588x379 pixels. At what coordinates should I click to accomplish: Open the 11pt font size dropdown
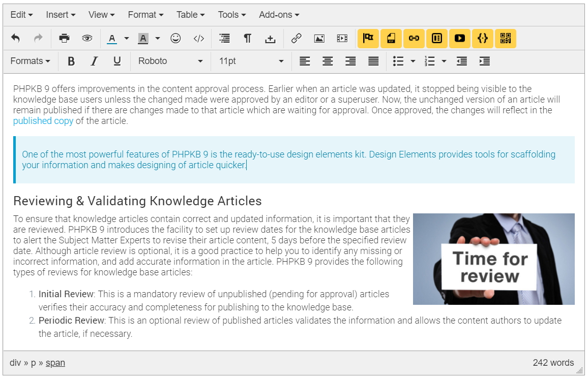[x=250, y=61]
